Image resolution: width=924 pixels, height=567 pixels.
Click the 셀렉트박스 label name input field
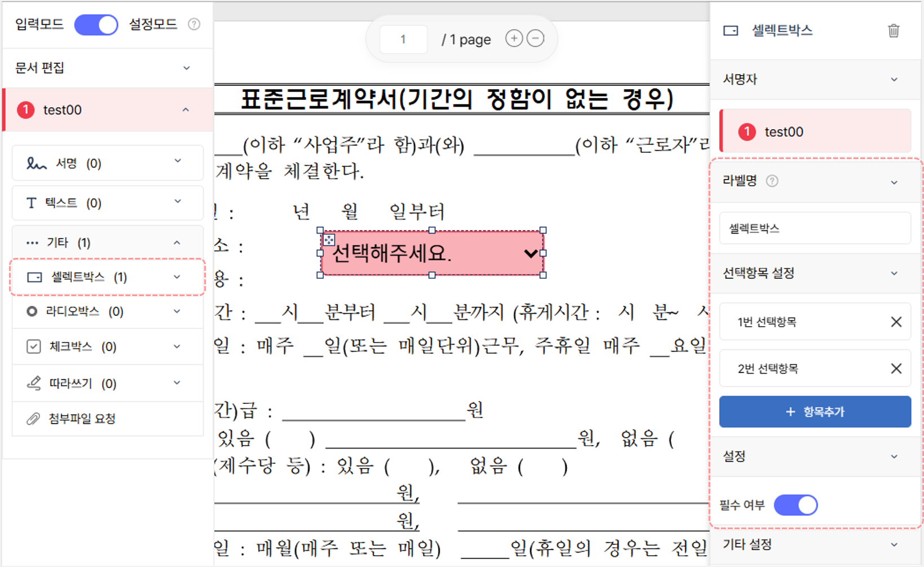tap(815, 228)
